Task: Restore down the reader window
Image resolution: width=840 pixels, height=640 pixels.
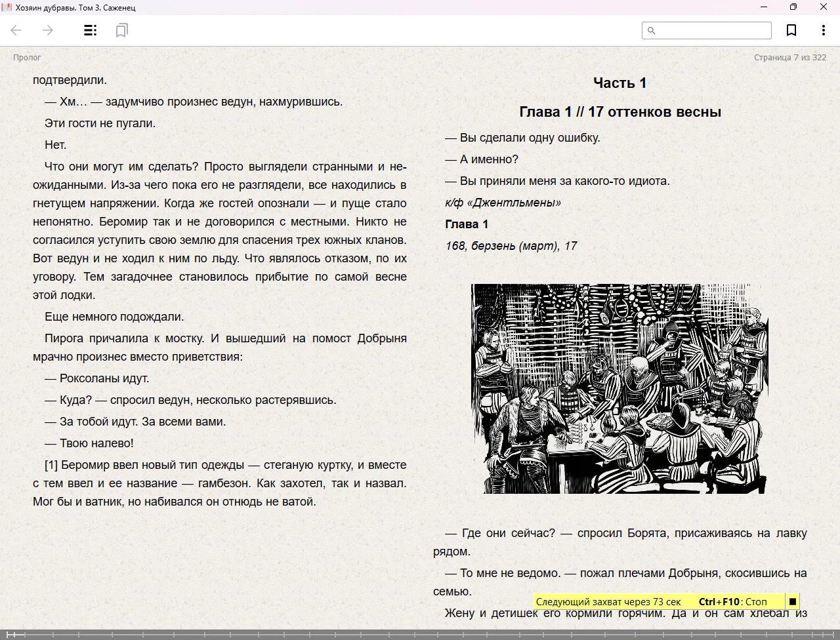Action: [793, 7]
